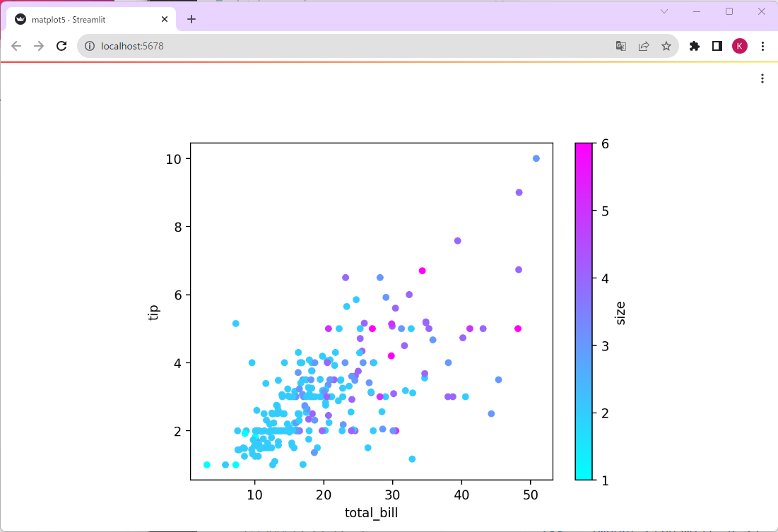Open the Chrome three-dot menu
Viewport: 778px width, 532px height.
point(763,45)
